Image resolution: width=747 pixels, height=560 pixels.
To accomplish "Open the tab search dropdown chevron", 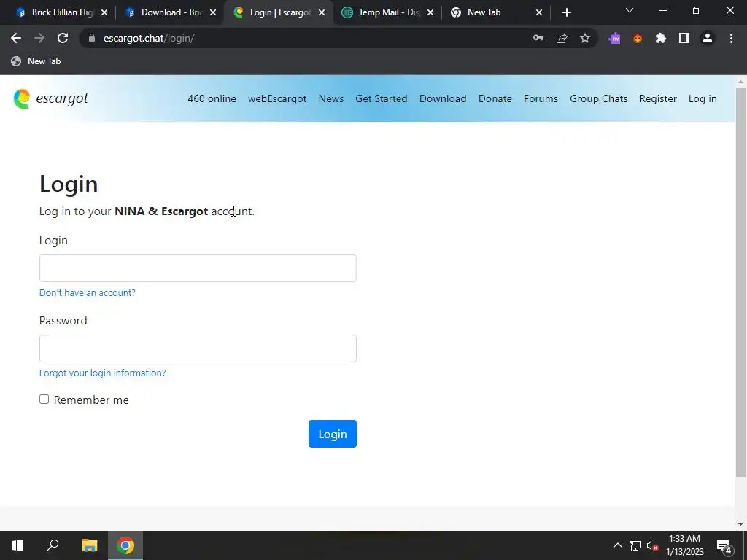I will (630, 10).
